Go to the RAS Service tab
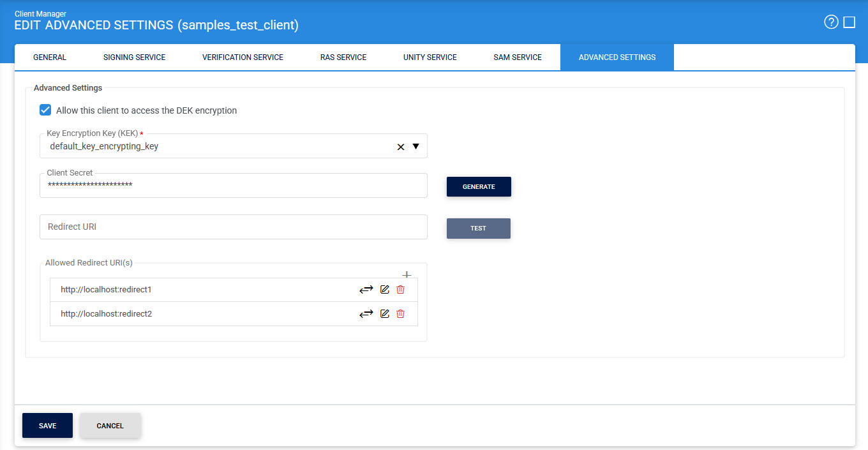The height and width of the screenshot is (450, 868). coord(343,57)
